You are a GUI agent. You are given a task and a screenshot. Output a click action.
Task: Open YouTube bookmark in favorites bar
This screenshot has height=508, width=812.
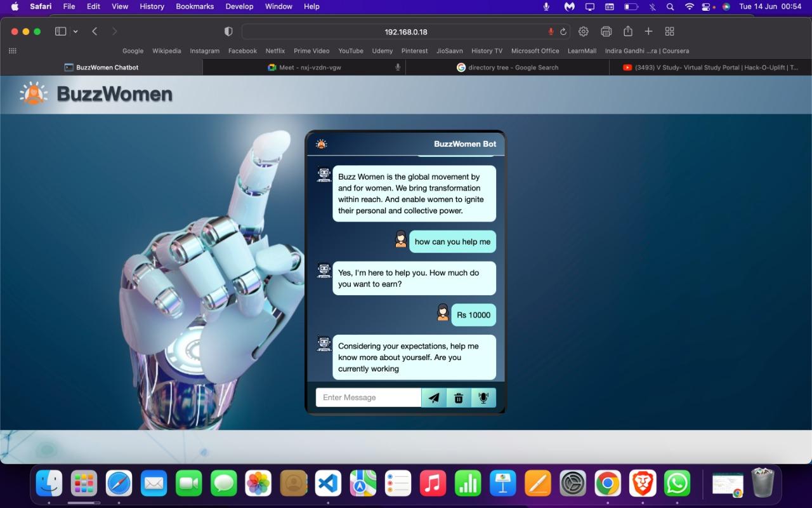pos(351,51)
